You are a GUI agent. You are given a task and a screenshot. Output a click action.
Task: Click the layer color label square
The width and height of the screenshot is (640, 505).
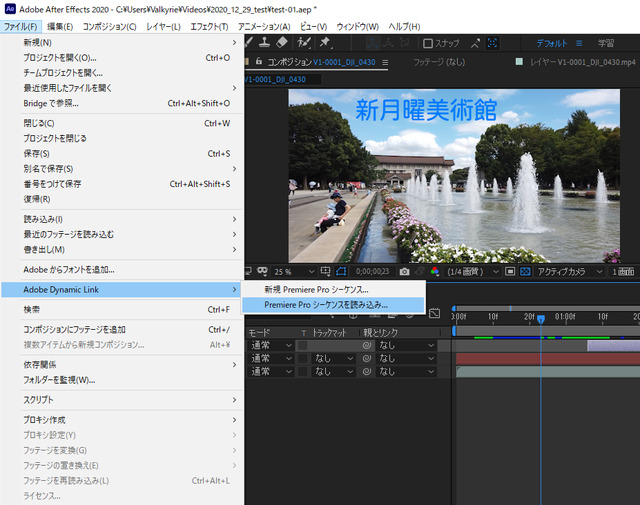click(519, 62)
